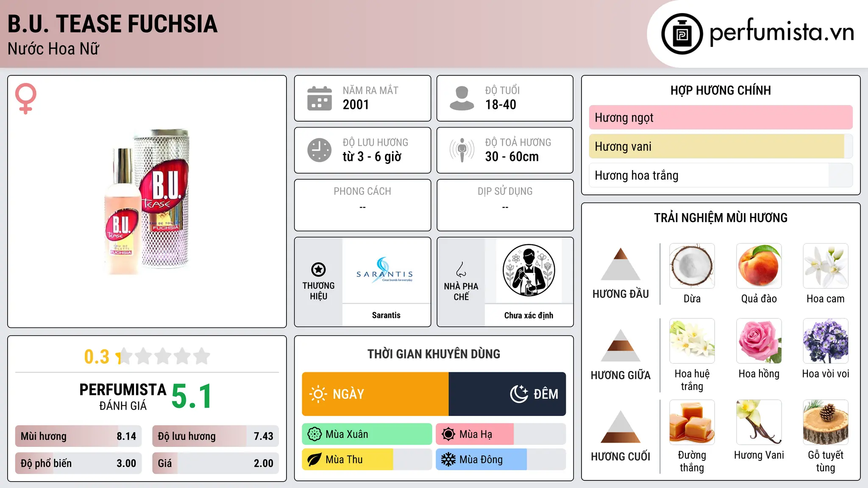
Task: Click the sillage icon beside Độ toả hương
Action: pos(462,150)
